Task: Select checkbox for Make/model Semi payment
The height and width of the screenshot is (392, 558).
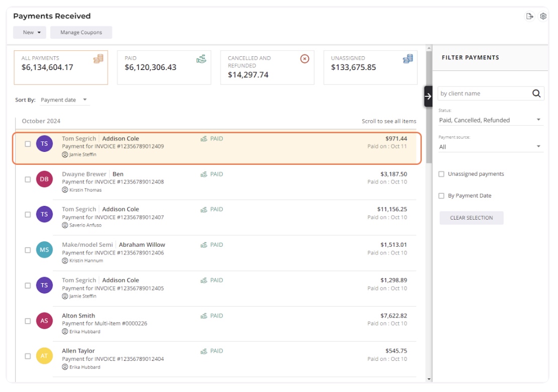Action: coord(28,250)
